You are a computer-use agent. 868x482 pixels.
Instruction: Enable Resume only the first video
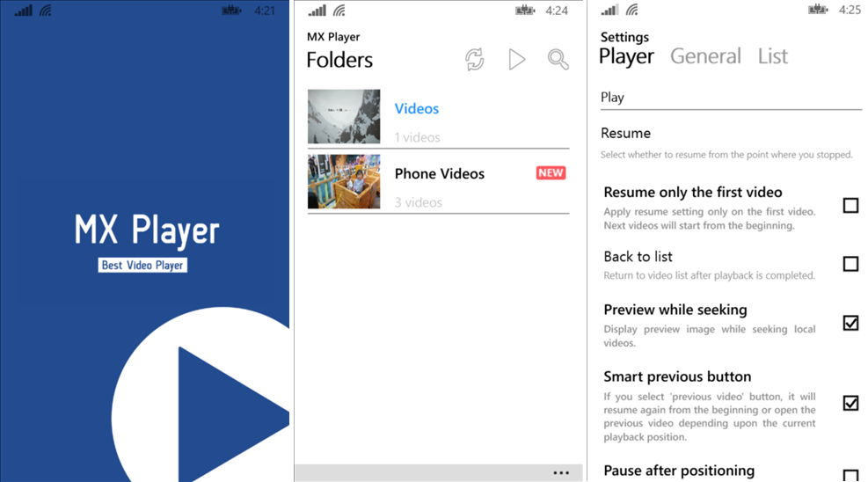(850, 206)
